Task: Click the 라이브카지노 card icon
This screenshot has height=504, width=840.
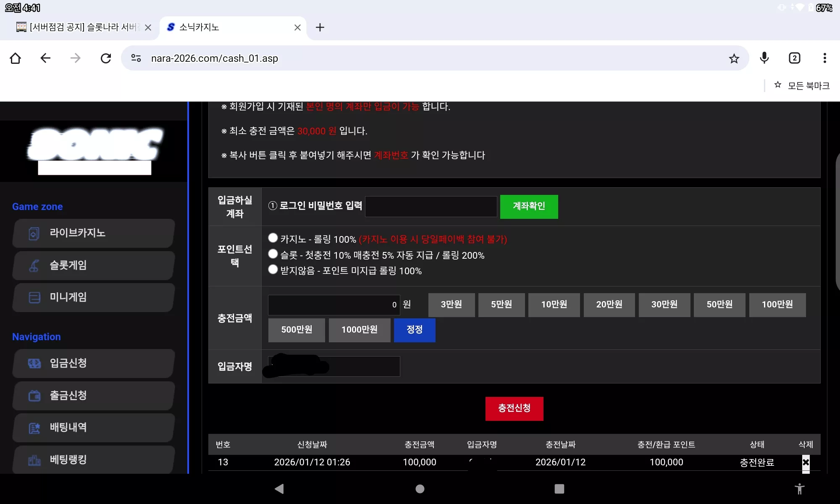Action: click(34, 234)
